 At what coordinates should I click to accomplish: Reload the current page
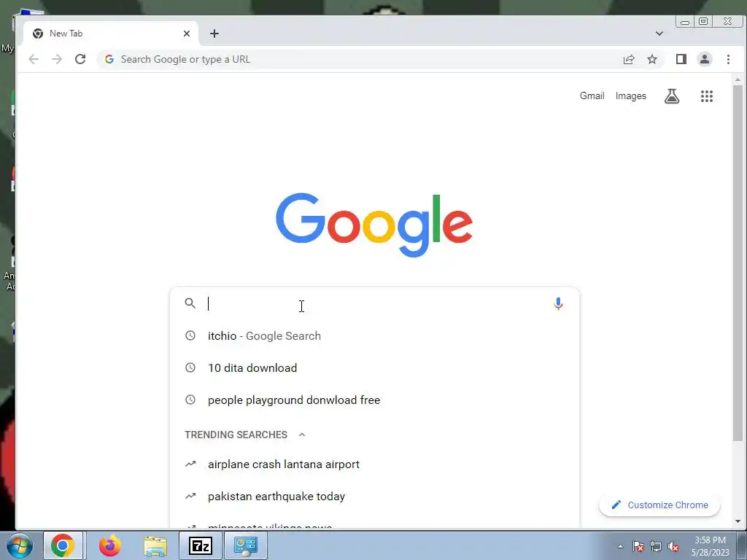tap(80, 59)
